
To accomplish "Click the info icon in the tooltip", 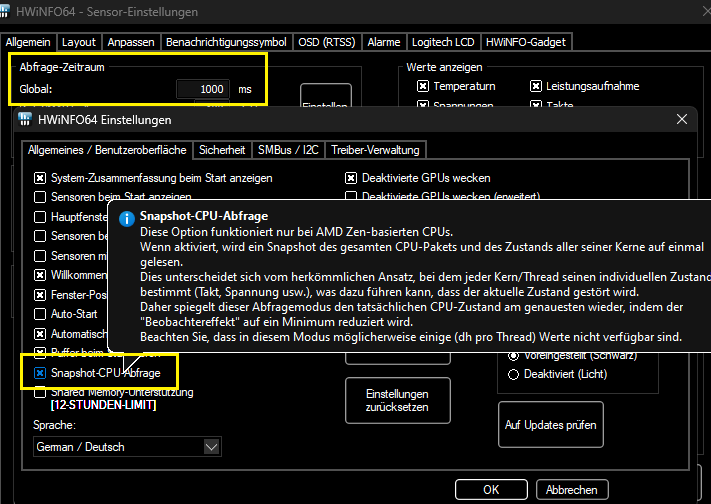I will [x=127, y=219].
